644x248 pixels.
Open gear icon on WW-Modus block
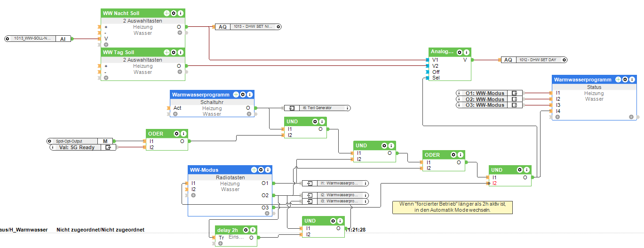261,169
